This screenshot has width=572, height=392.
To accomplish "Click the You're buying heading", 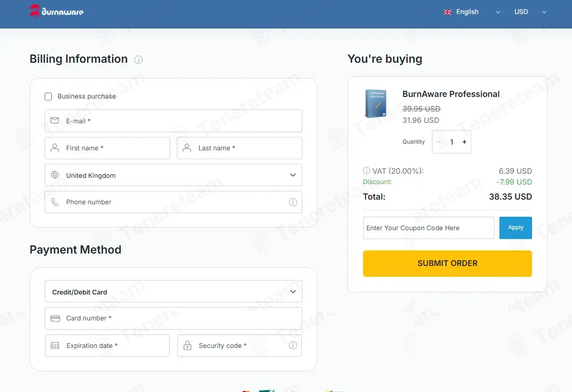I will (x=385, y=59).
